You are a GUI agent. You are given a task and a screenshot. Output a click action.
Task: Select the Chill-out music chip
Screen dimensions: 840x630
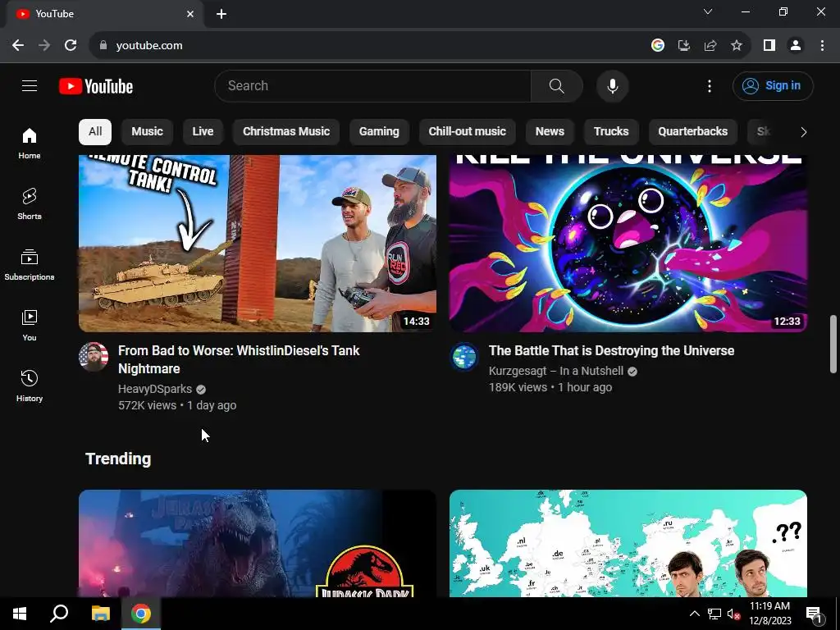click(467, 132)
